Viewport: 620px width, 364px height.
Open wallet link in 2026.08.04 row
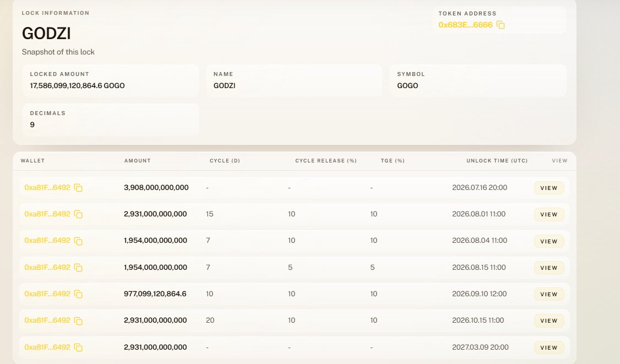click(47, 241)
